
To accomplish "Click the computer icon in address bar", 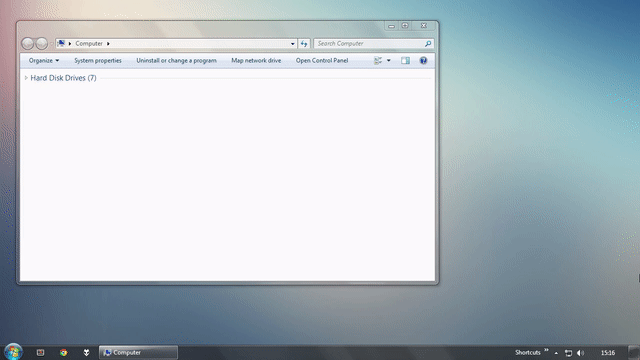I will (x=61, y=43).
